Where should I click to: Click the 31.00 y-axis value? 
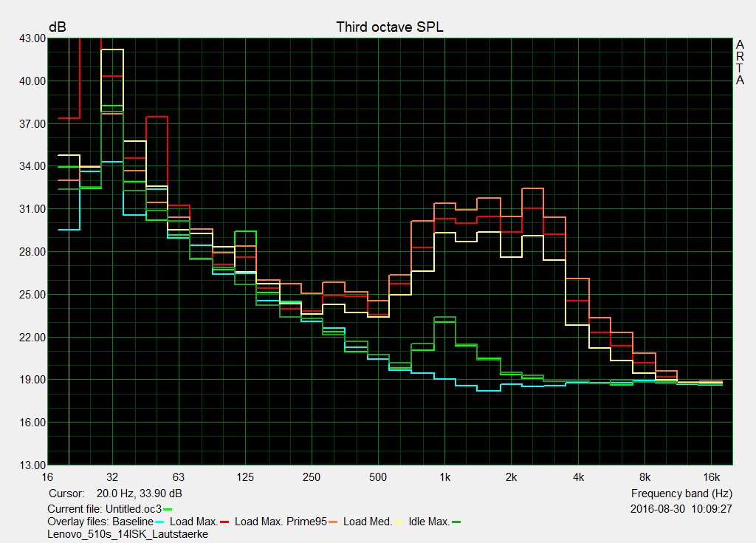[32, 210]
